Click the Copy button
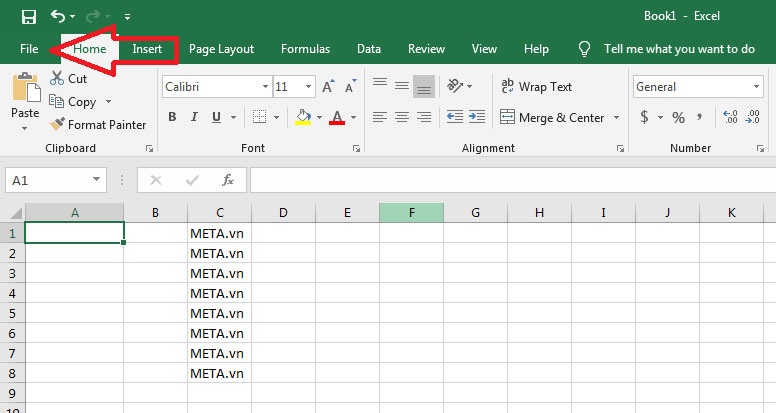The height and width of the screenshot is (413, 776). coord(73,101)
